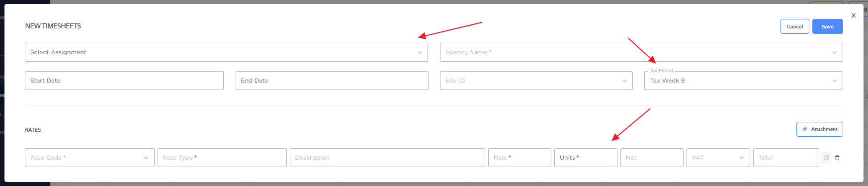Focus the Units input field
The height and width of the screenshot is (186, 868).
click(x=586, y=158)
